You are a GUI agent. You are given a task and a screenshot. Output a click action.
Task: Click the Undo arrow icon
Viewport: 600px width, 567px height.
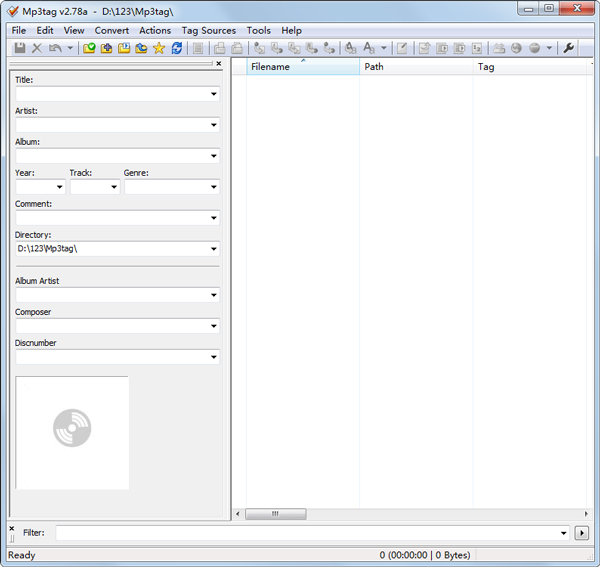tap(55, 48)
